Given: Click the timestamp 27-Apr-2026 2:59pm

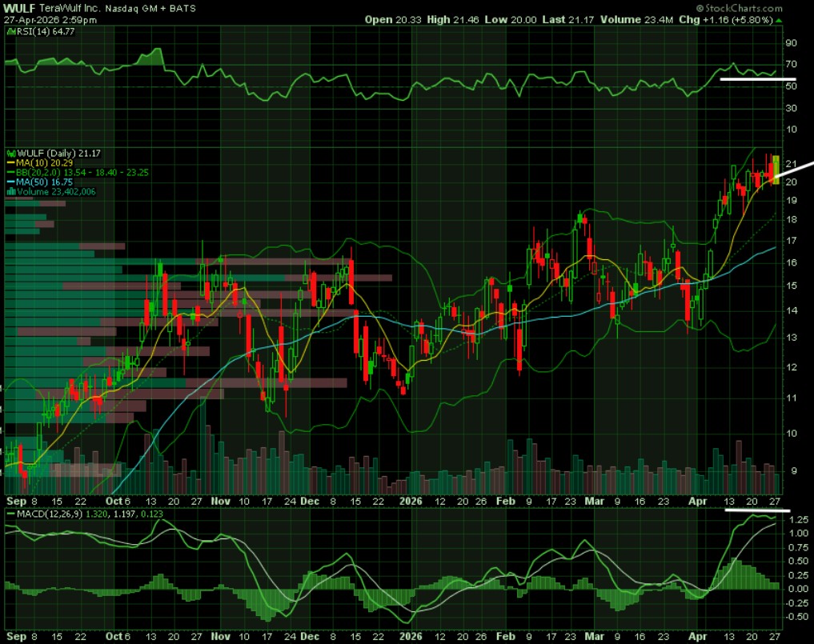Looking at the screenshot, I should tap(50, 20).
